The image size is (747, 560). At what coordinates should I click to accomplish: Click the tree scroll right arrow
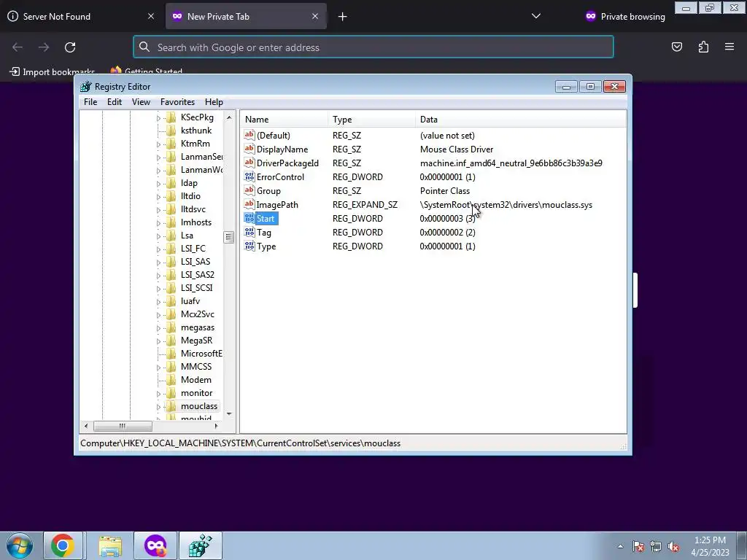216,426
